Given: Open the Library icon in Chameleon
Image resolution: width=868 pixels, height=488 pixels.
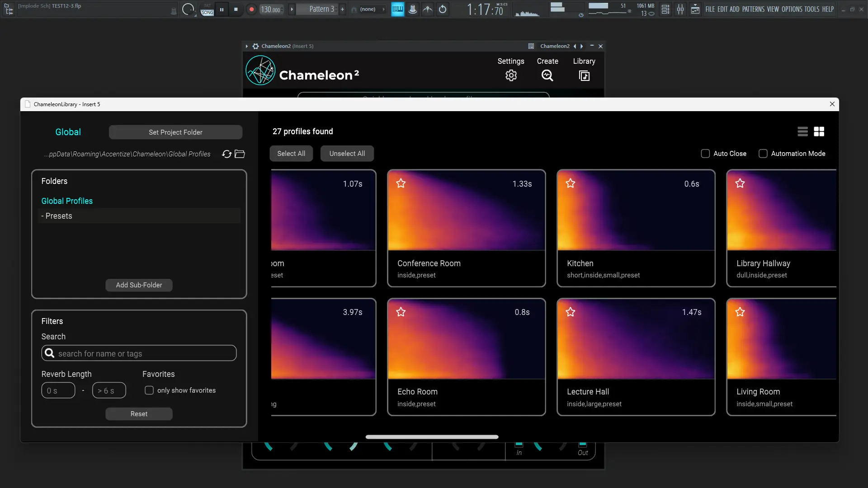Looking at the screenshot, I should [x=584, y=75].
